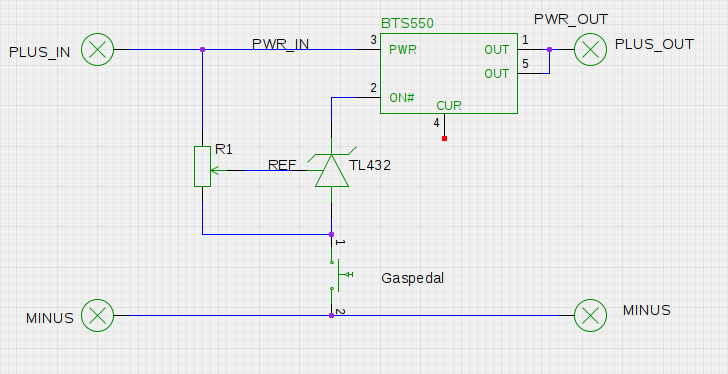
Task: Click the Gaspedal label text
Action: [413, 278]
